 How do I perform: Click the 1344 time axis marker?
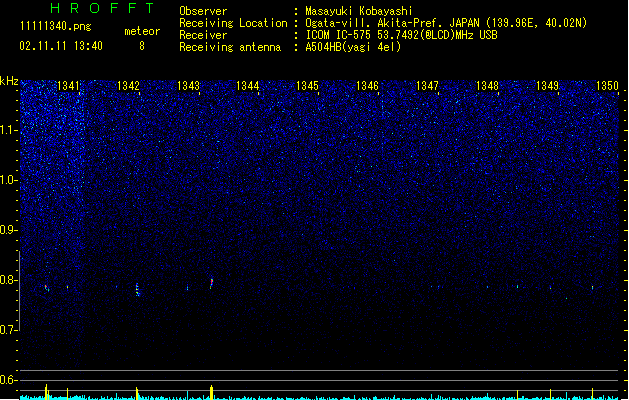point(248,86)
